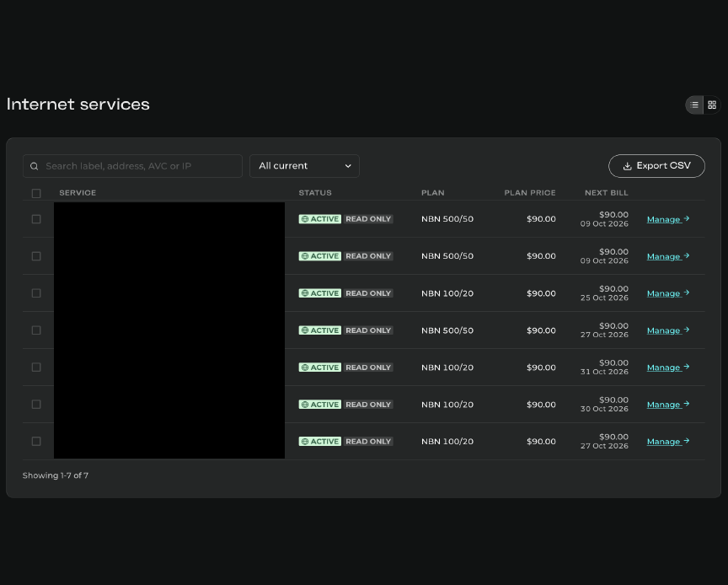Switch to grid view

pyautogui.click(x=712, y=105)
